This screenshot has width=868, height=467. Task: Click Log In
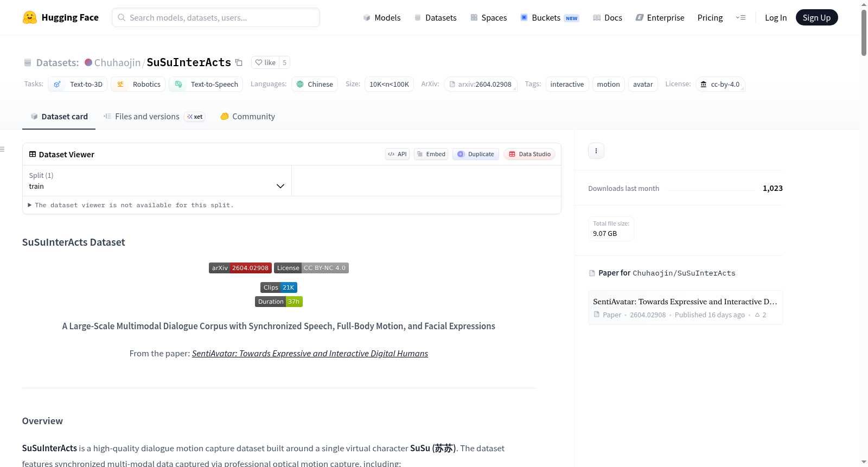coord(776,18)
